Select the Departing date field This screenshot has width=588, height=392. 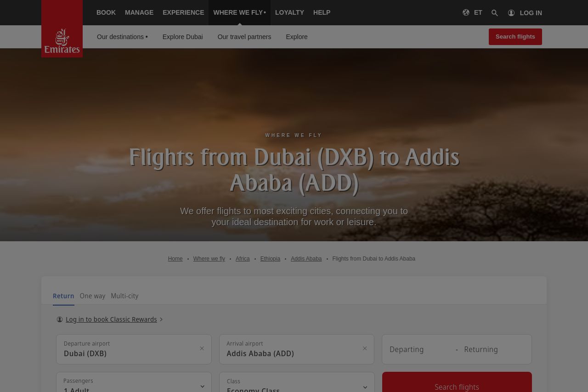(419, 349)
